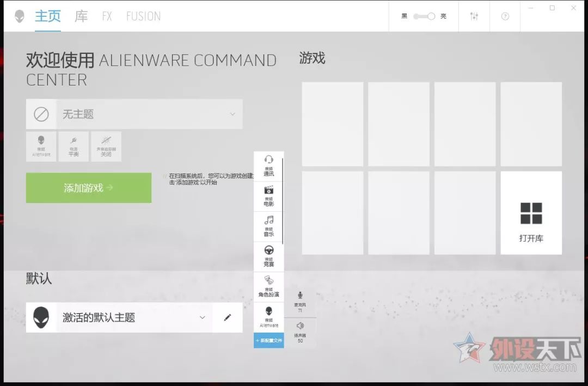This screenshot has width=588, height=386.
Task: Open the help question mark icon
Action: 505,16
